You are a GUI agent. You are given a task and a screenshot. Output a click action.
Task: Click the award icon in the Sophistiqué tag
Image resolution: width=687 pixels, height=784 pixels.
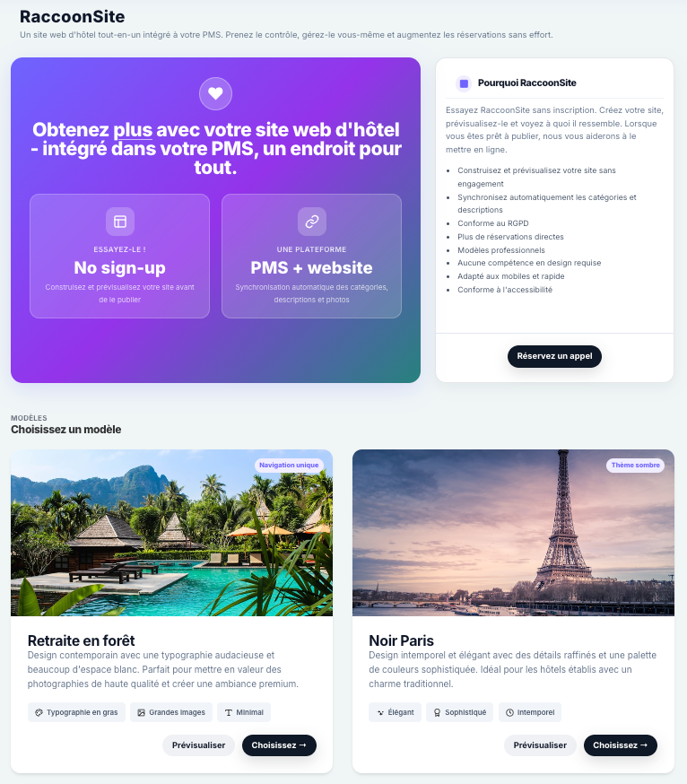[x=438, y=712]
